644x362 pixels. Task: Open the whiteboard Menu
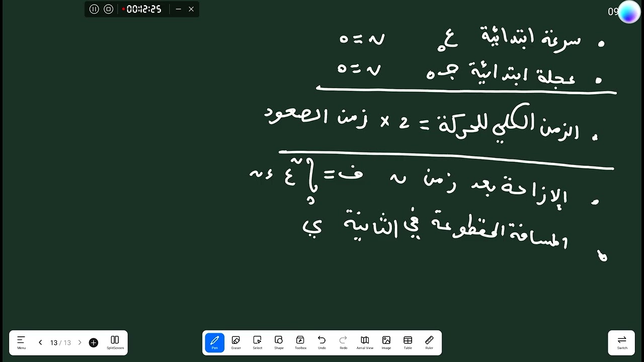[21, 342]
